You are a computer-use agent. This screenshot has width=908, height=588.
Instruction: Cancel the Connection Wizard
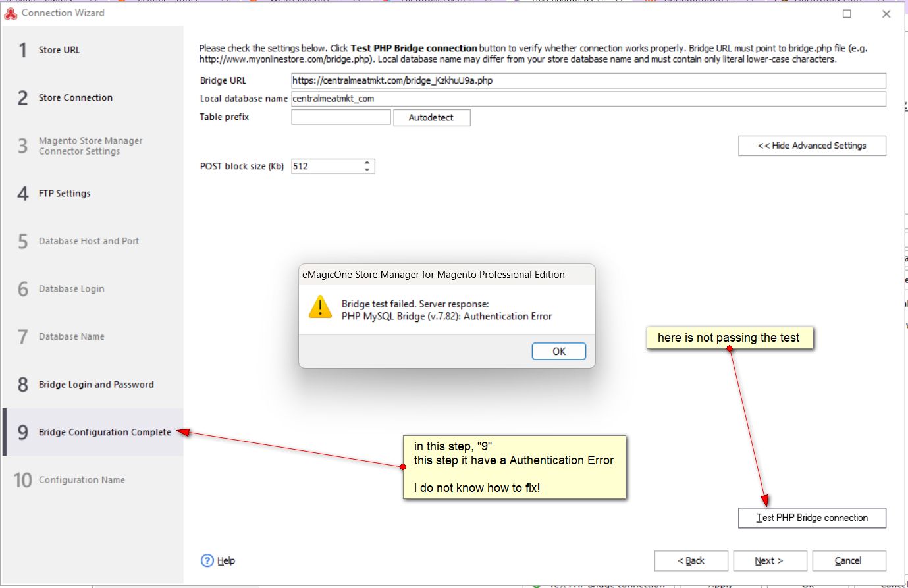click(848, 561)
